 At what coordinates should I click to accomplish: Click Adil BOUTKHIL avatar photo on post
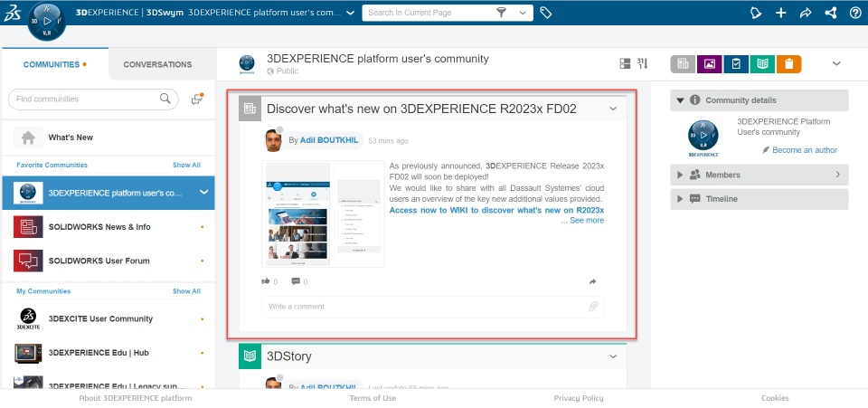pos(273,140)
